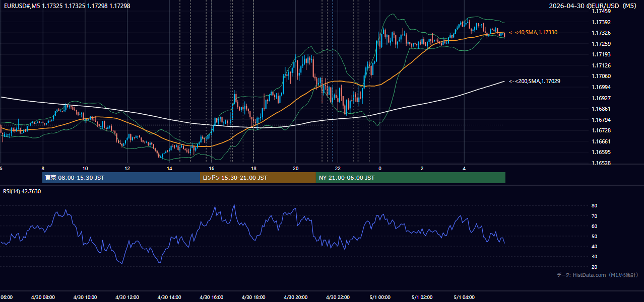Screen dimensions: 644x302
Task: Click the London 15:30-21:00 JST session bar
Action: 257,178
